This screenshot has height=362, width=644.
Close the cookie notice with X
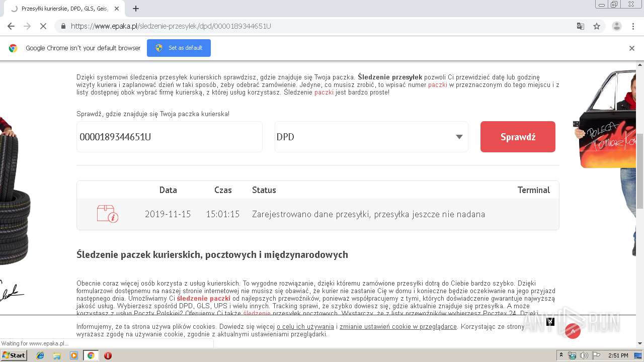[x=550, y=322]
